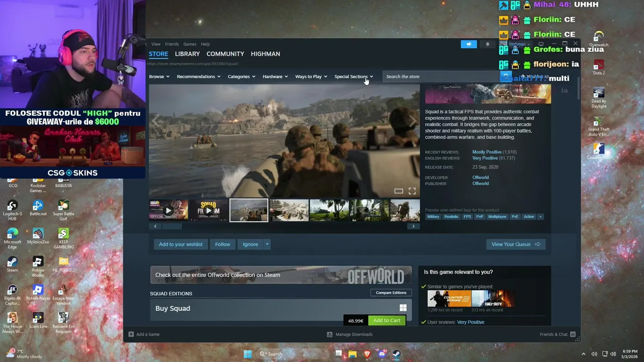Open the Hardware dropdown menu
Viewport: 644px width, 362px height.
click(x=275, y=76)
